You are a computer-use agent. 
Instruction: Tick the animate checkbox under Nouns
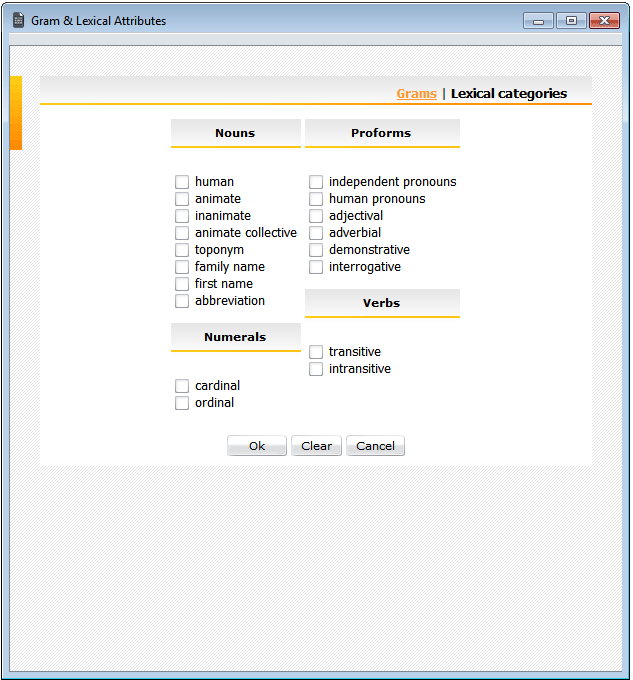pyautogui.click(x=182, y=199)
